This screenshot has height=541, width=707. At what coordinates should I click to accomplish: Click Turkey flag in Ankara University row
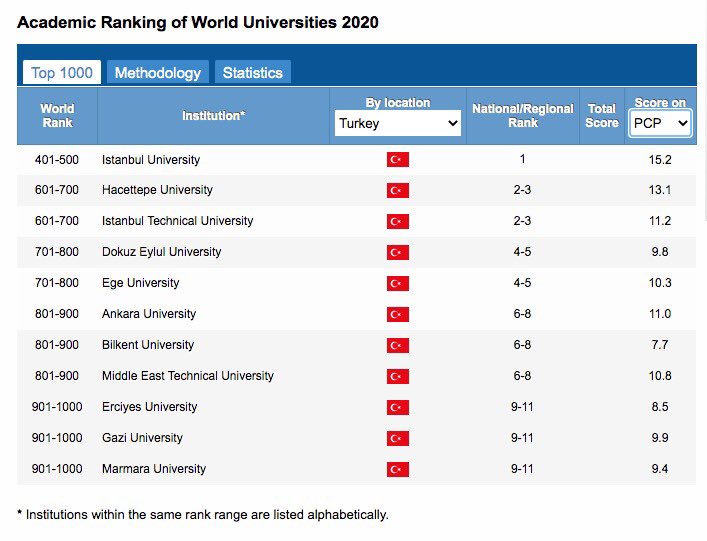398,314
